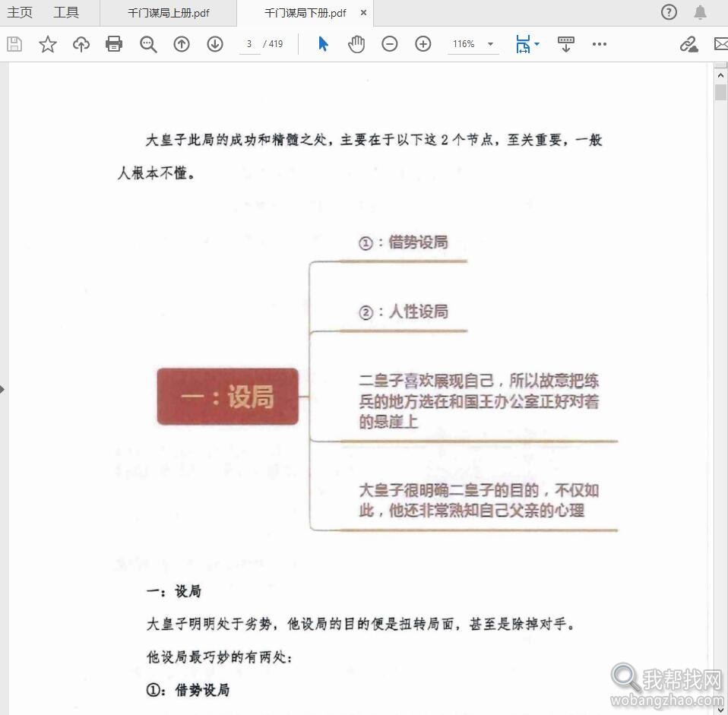The height and width of the screenshot is (715, 728).
Task: Click the 一：设局 heading in the body text
Action: coord(174,591)
